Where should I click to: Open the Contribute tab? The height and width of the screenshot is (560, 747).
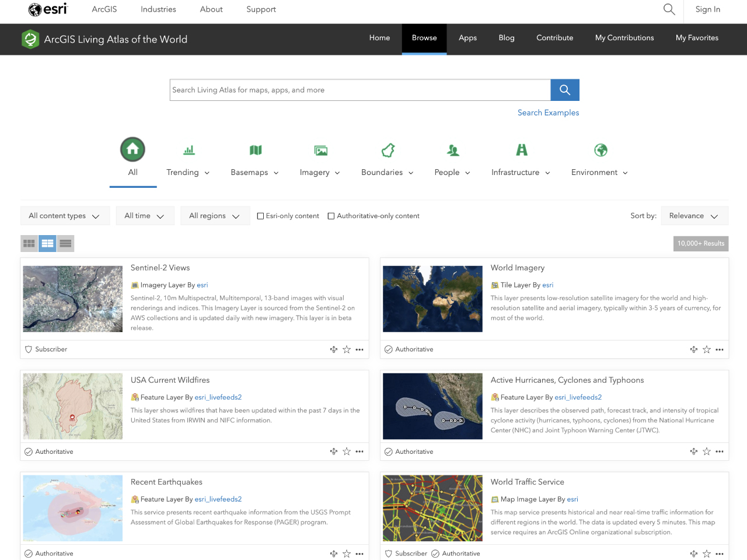(555, 38)
